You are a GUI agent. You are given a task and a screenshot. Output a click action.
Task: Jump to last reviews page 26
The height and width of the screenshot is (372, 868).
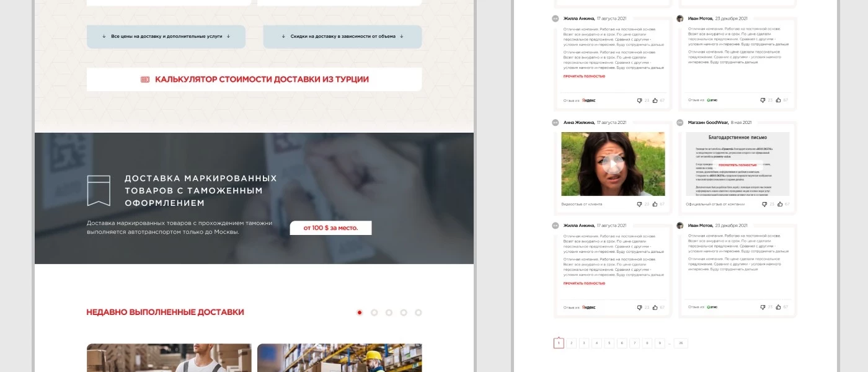[x=681, y=343]
